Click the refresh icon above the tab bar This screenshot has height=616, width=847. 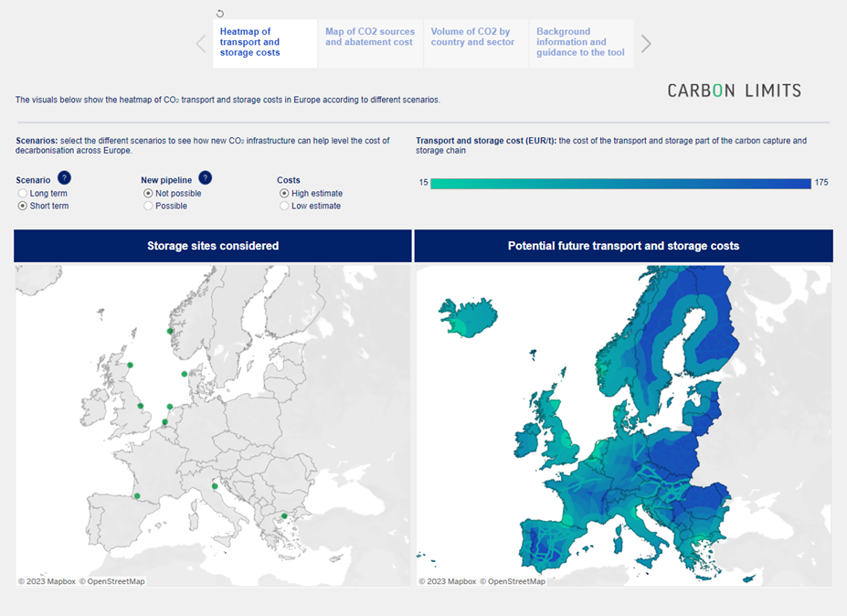point(219,13)
